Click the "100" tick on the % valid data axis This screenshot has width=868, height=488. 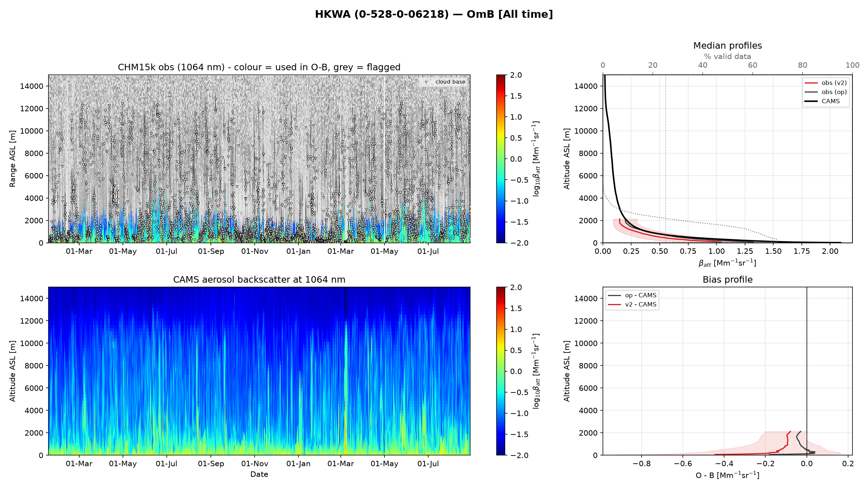[852, 65]
